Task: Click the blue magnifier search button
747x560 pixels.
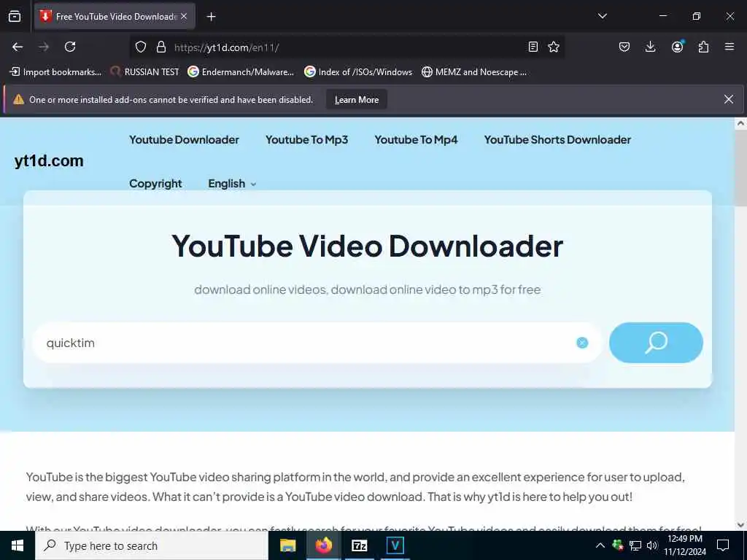Action: (x=656, y=343)
